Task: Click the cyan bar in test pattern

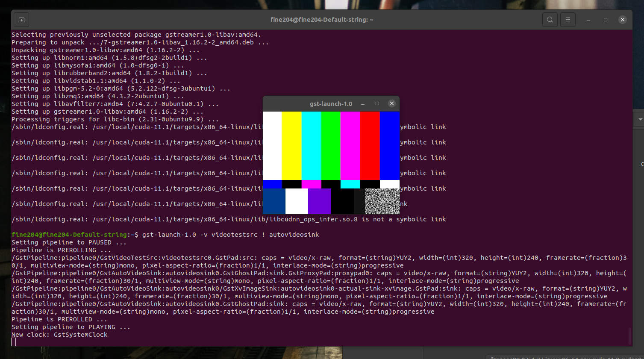Action: 312,145
